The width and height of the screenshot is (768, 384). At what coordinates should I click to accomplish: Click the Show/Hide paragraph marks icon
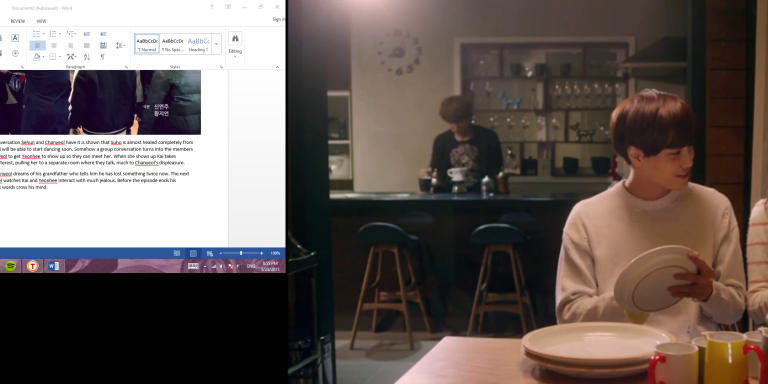click(x=102, y=57)
